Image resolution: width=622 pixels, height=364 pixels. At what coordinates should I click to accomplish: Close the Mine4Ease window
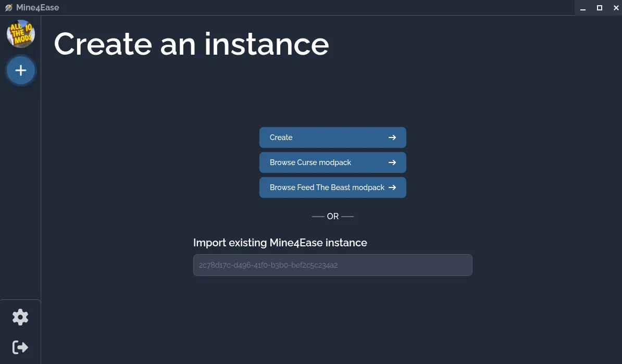click(616, 8)
